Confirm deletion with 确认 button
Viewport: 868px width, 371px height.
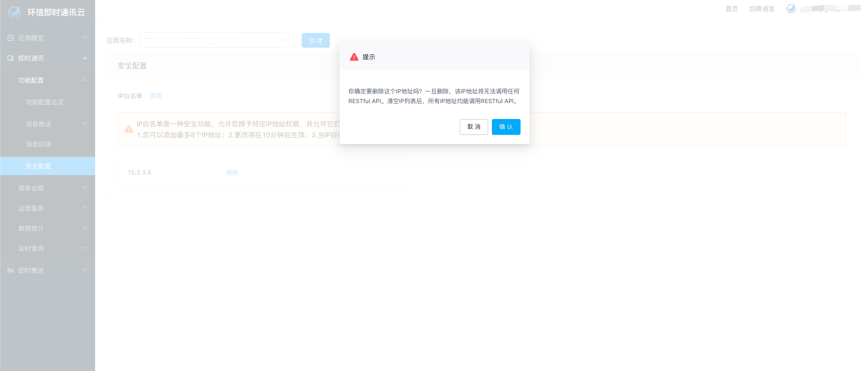tap(505, 127)
